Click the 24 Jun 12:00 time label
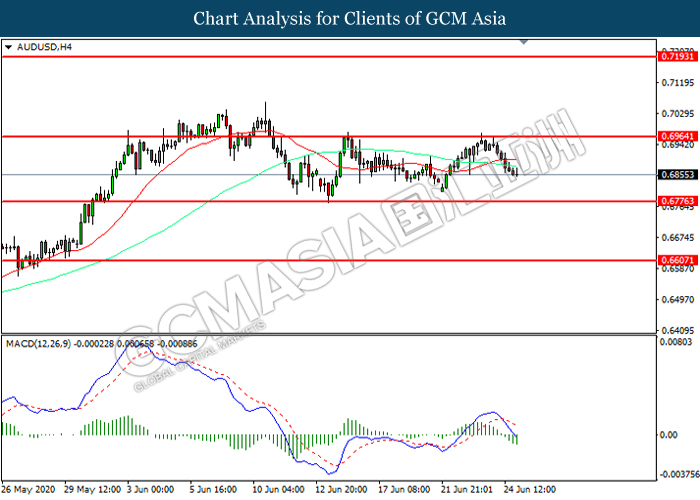The width and height of the screenshot is (700, 500). 530,490
